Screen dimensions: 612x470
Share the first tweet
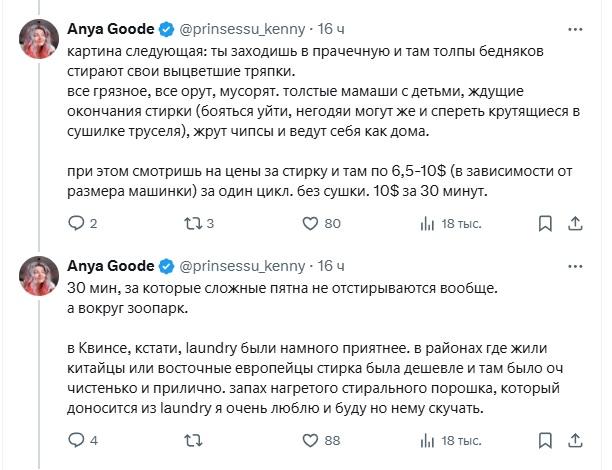pyautogui.click(x=575, y=224)
